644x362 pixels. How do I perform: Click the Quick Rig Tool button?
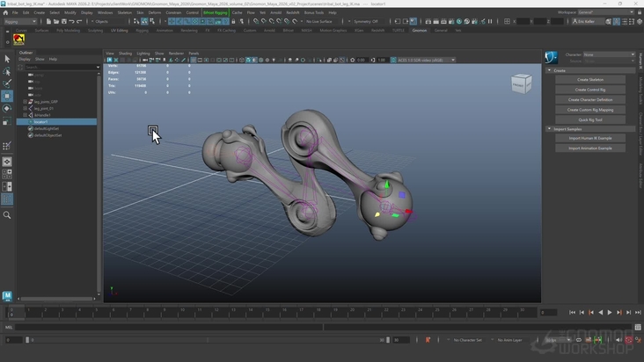tap(589, 119)
